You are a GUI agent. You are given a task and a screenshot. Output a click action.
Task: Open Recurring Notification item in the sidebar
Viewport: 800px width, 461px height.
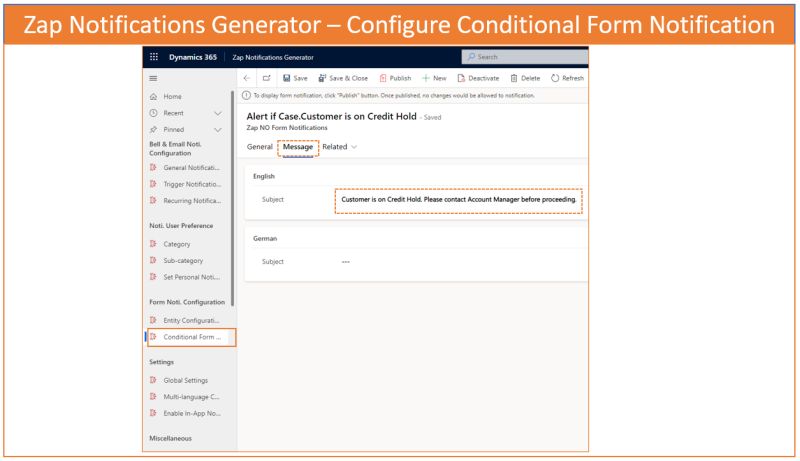click(x=192, y=200)
